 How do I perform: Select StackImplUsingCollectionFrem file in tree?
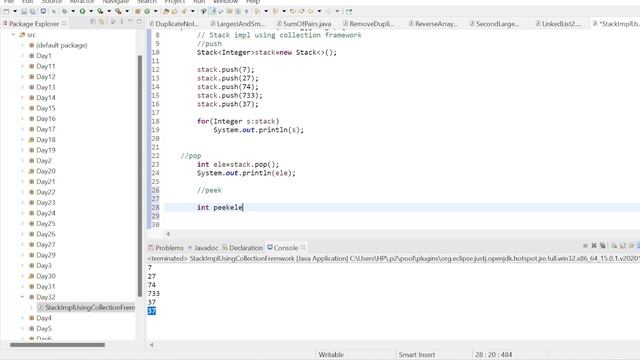[86, 307]
